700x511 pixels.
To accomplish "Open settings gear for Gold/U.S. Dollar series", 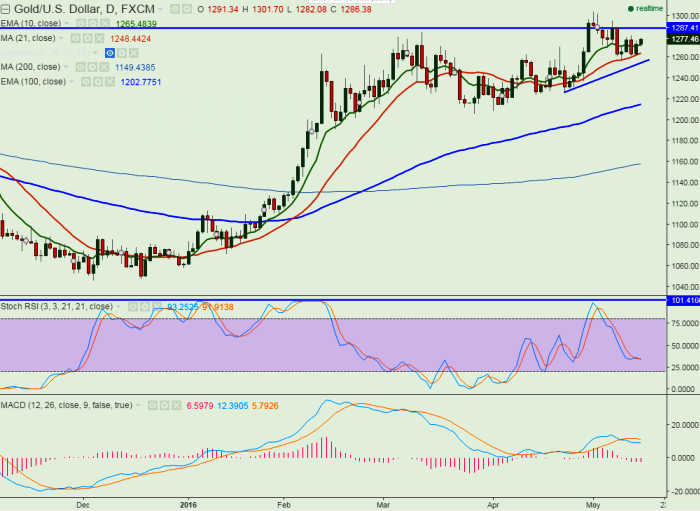I will tap(187, 9).
